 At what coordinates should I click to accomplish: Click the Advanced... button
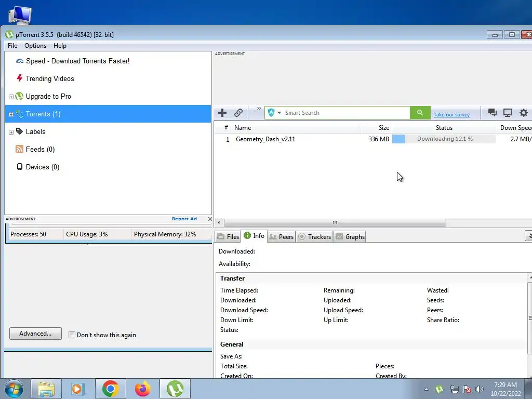point(36,334)
